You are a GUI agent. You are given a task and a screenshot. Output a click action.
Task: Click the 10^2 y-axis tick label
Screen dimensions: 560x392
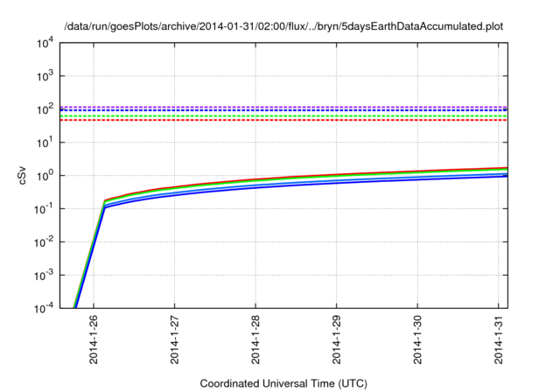coord(45,109)
